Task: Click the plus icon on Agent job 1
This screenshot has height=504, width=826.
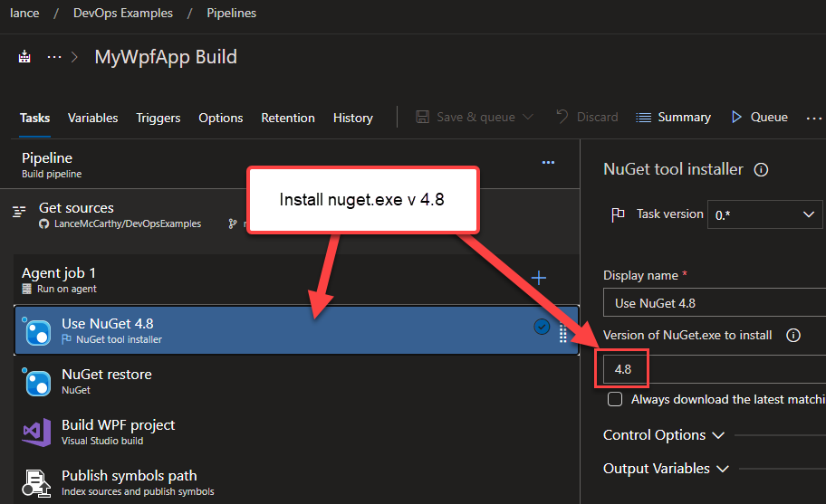Action: pos(539,278)
